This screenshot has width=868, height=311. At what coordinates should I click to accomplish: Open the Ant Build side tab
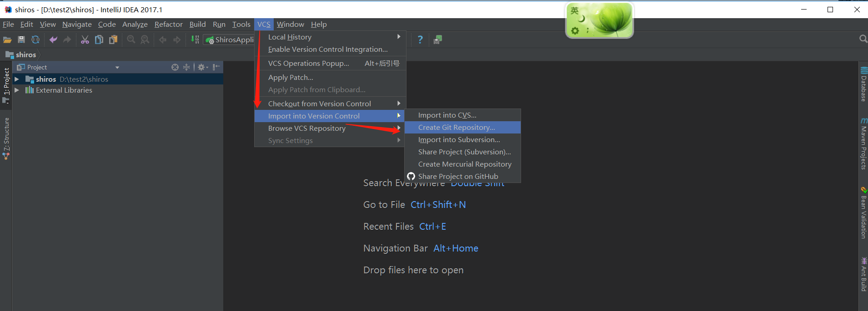[863, 275]
